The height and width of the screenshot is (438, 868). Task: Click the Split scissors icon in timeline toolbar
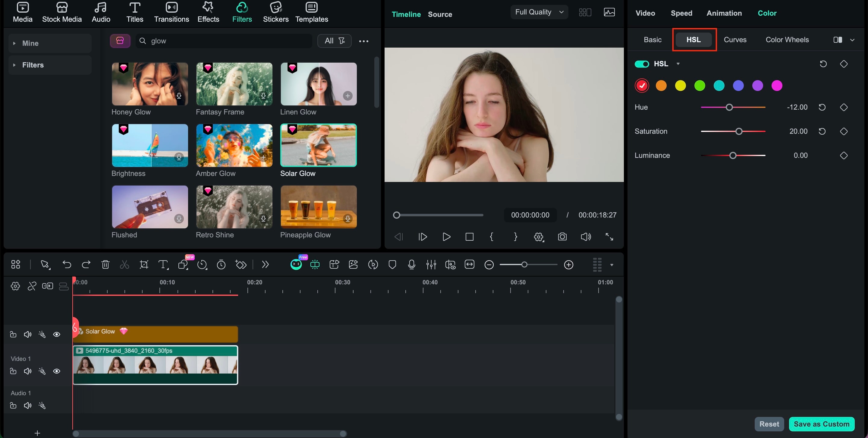[124, 264]
